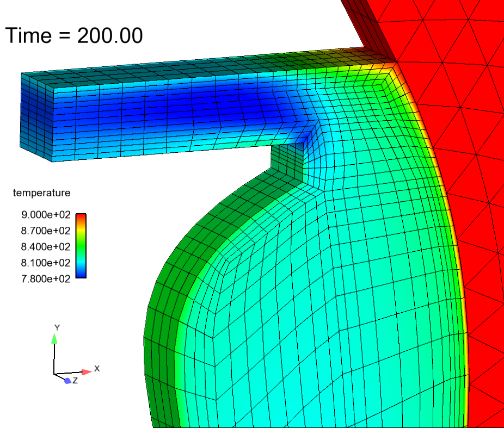The height and width of the screenshot is (428, 504).
Task: Click the green Y axis arrow
Action: pyautogui.click(x=54, y=339)
